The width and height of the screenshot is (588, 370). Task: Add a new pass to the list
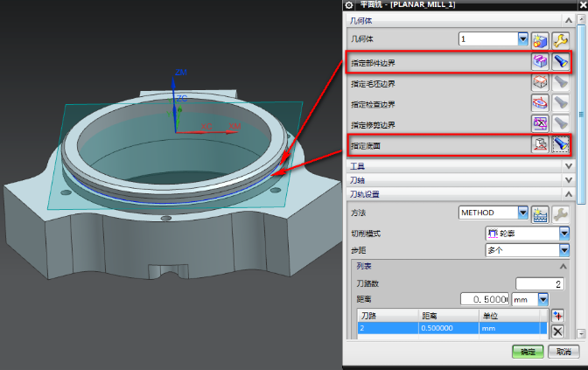click(557, 316)
